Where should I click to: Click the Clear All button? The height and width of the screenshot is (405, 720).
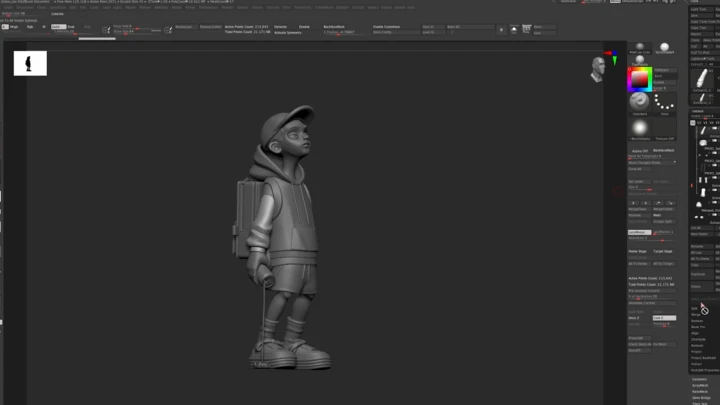point(639,169)
